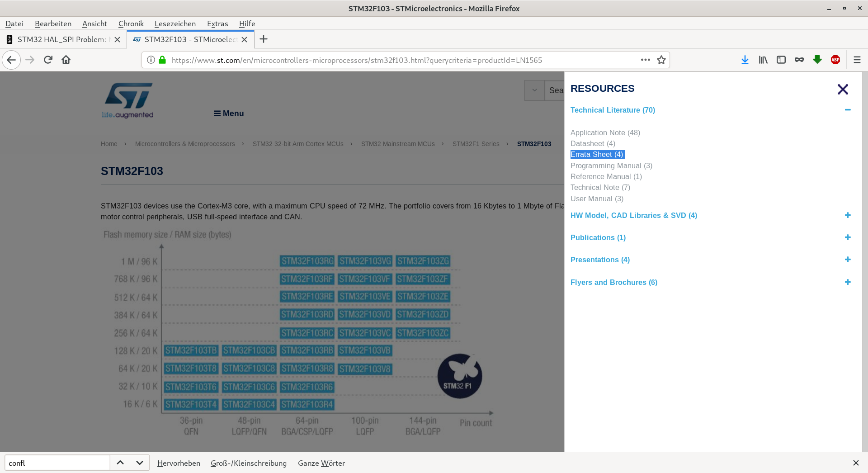Close the STM32 HAL_SPI Problem tab
This screenshot has width=868, height=473.
click(x=117, y=39)
